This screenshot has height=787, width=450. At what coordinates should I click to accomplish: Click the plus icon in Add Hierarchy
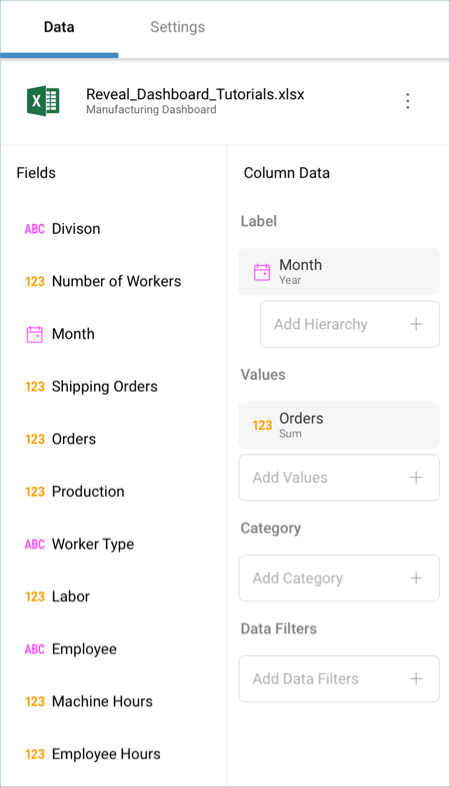(416, 324)
